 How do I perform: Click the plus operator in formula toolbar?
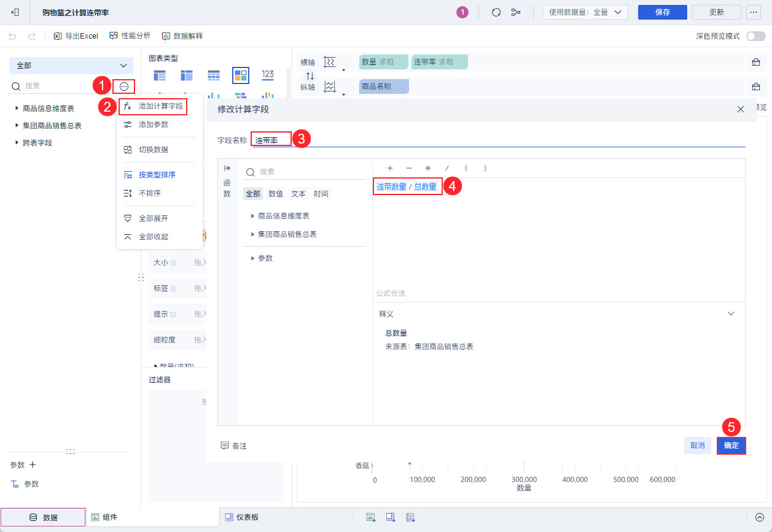tap(389, 168)
